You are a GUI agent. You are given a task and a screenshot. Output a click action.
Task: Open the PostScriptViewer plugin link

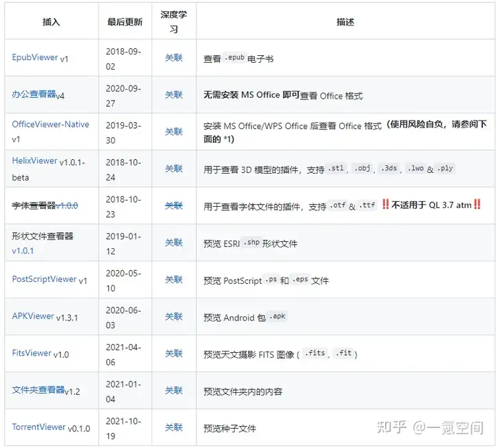[x=44, y=279]
